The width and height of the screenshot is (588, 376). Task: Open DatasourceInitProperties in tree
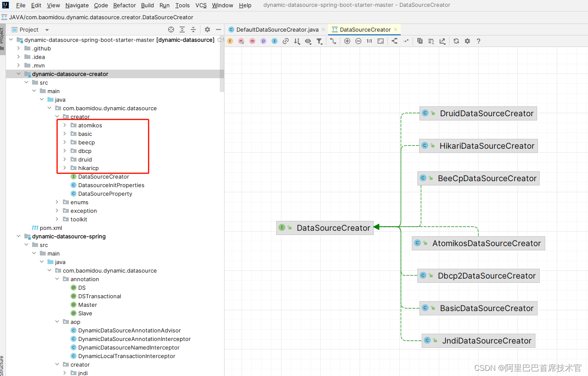point(111,185)
